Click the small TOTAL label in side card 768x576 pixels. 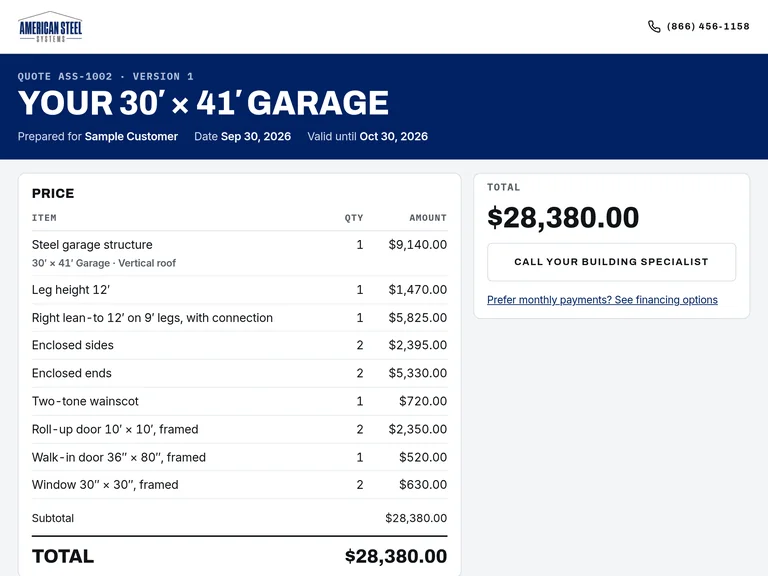click(x=504, y=187)
